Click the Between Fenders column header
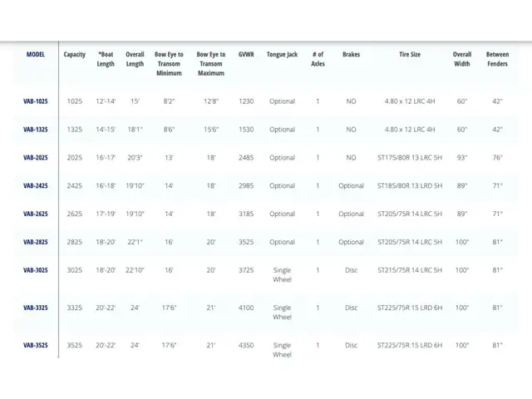The image size is (532, 399). pyautogui.click(x=497, y=59)
